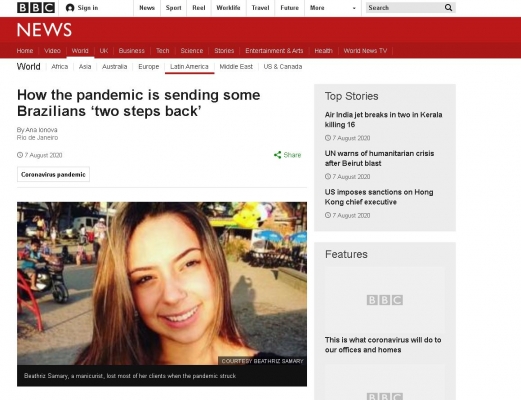Image resolution: width=521 pixels, height=400 pixels.
Task: Click the green Share icon
Action: click(277, 155)
